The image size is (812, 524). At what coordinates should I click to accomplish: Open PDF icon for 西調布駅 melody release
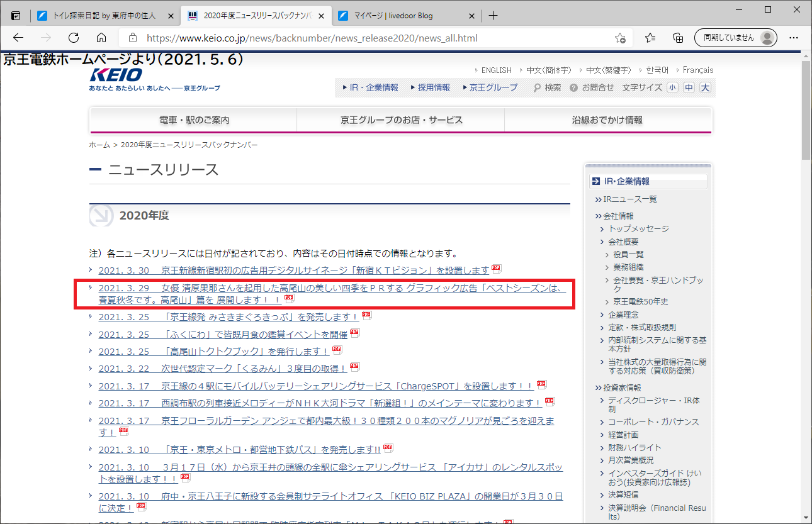[x=550, y=401]
